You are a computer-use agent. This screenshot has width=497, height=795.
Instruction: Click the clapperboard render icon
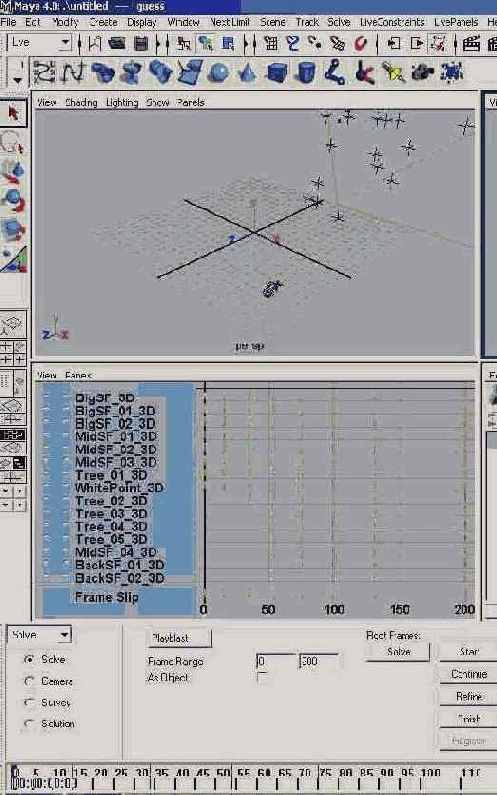(471, 44)
